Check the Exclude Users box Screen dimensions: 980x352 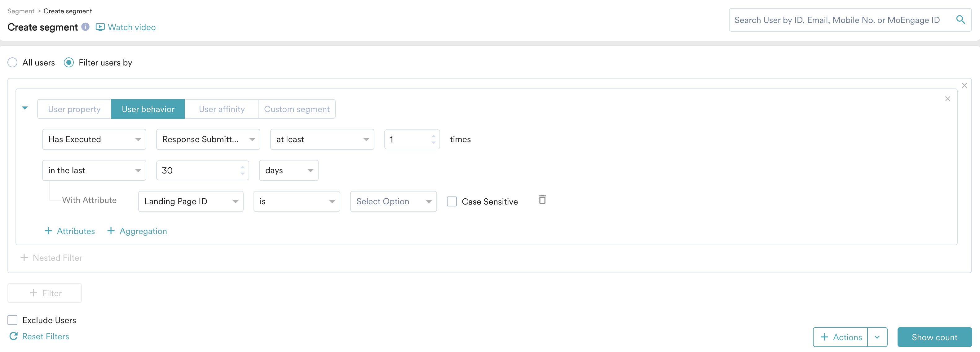(13, 320)
